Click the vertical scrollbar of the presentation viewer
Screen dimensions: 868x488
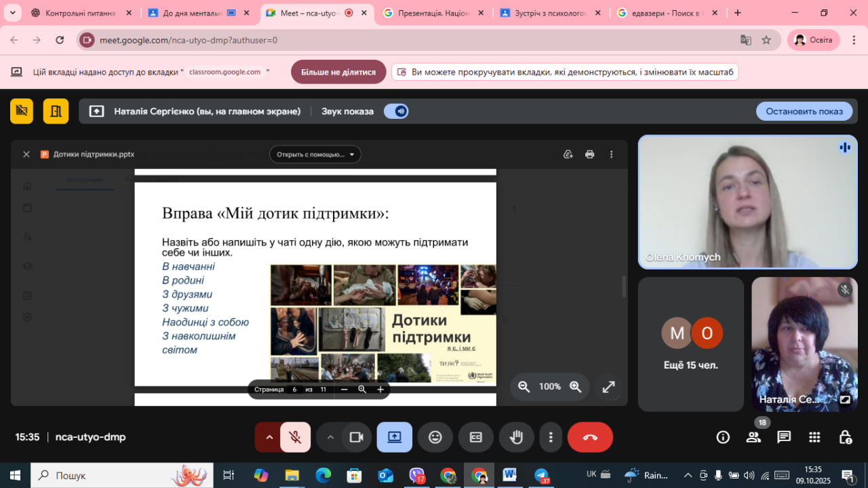624,286
